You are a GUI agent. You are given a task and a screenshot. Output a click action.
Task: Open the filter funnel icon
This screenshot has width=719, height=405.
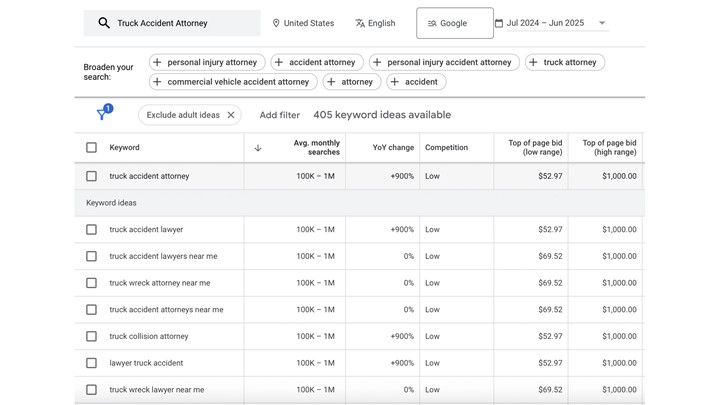click(102, 115)
